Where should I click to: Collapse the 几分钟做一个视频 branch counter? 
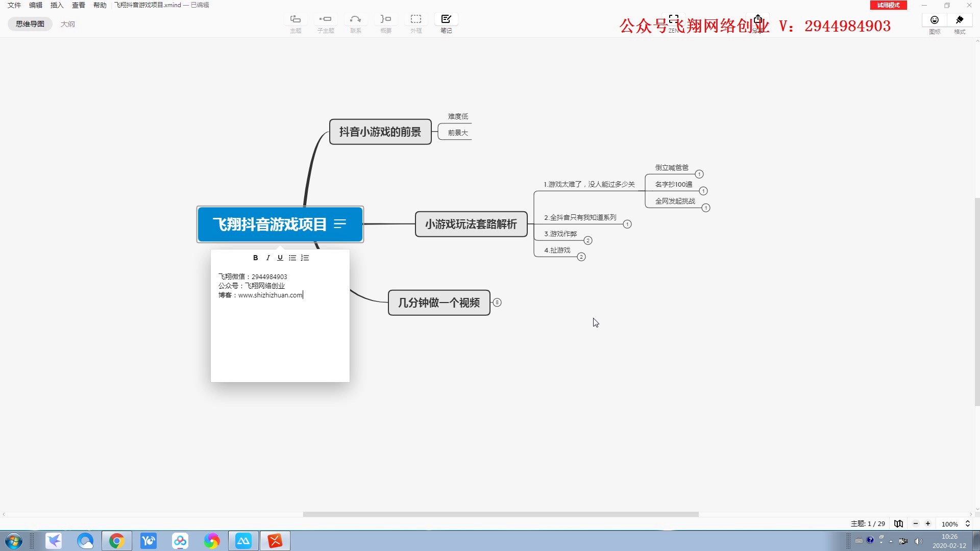497,303
